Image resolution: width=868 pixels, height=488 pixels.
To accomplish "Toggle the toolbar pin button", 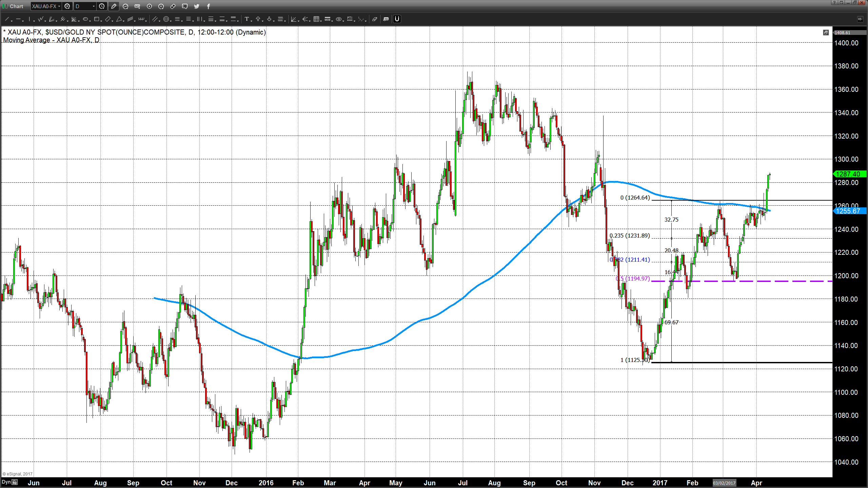I will point(860,19).
